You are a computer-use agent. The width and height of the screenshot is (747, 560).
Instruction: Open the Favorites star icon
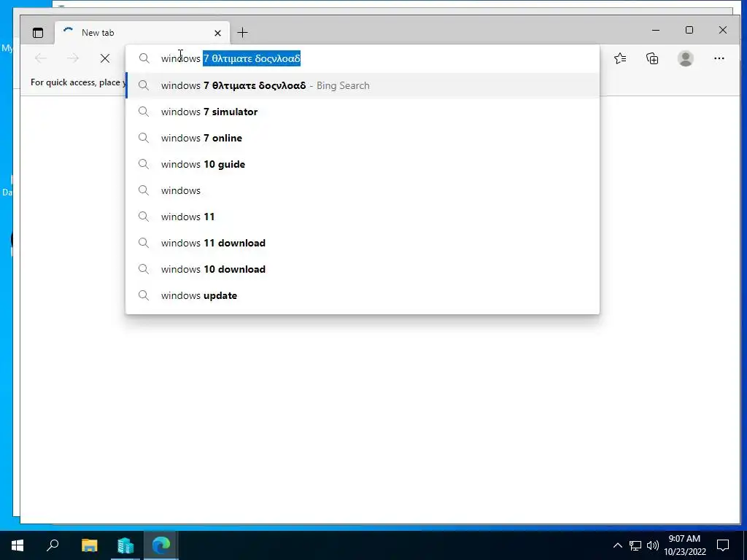pos(620,58)
